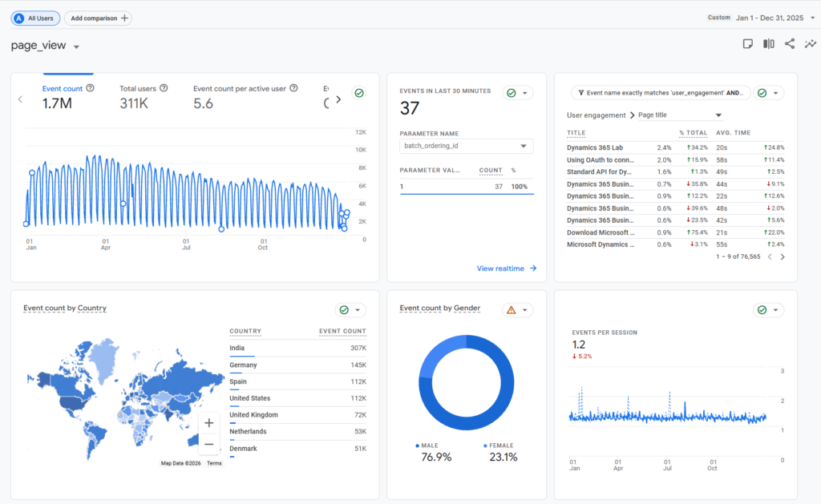Click the edit comparisons icon
Viewport: 821px width, 504px height.
click(x=769, y=44)
